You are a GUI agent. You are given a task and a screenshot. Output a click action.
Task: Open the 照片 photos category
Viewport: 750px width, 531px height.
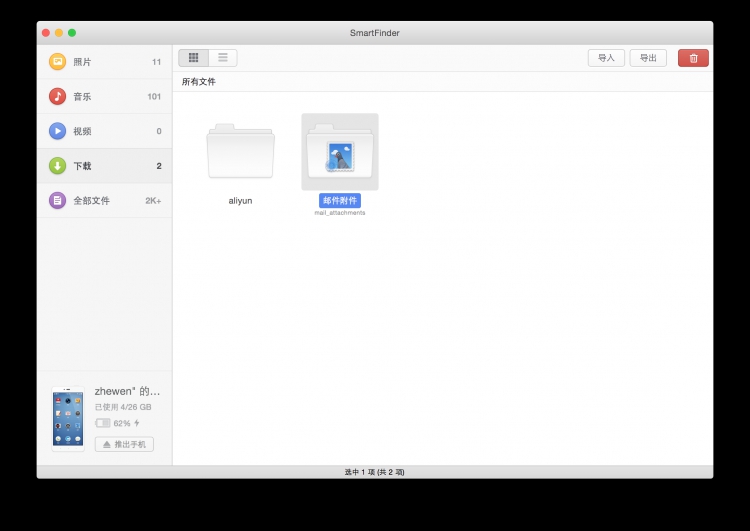coord(82,62)
